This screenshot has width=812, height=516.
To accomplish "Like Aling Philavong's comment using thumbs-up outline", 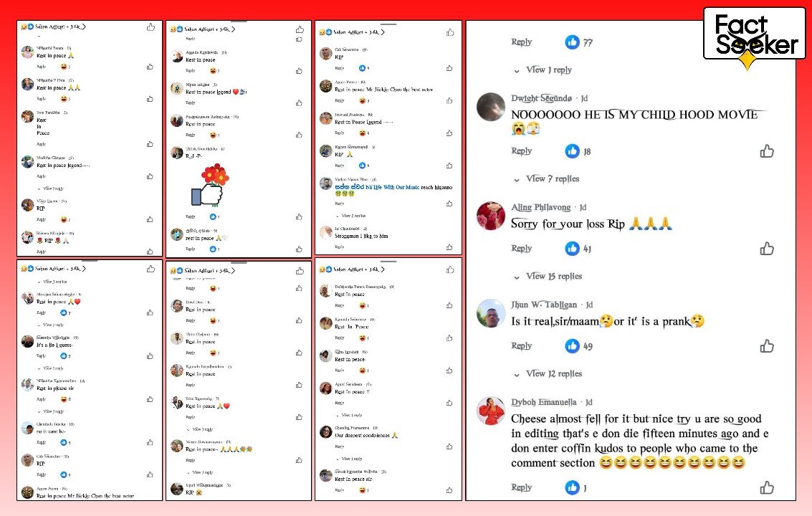I will coord(767,249).
